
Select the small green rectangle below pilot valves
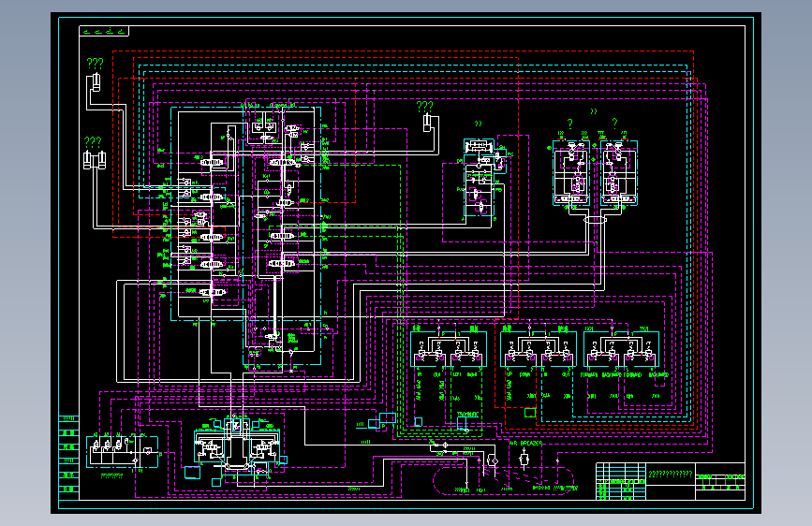pyautogui.click(x=530, y=413)
